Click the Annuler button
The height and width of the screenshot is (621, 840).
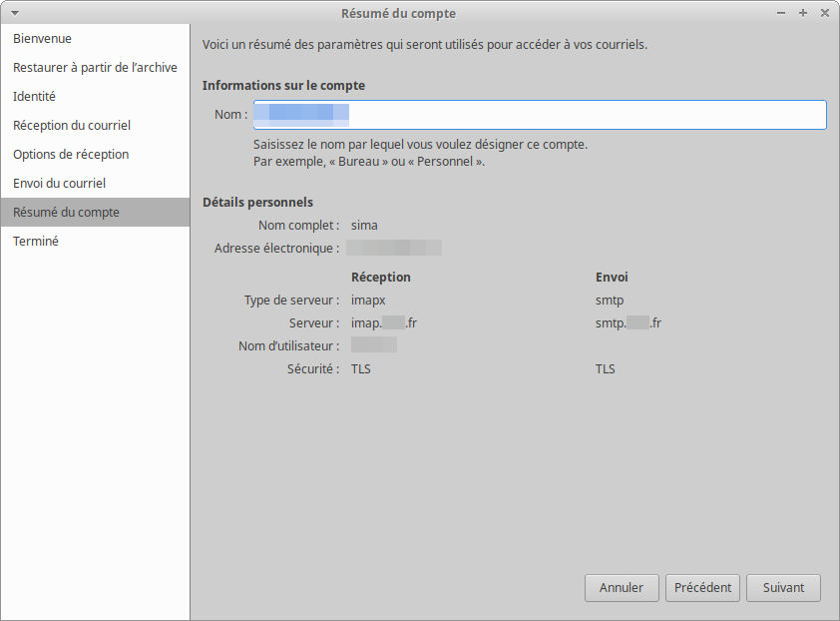tap(621, 588)
